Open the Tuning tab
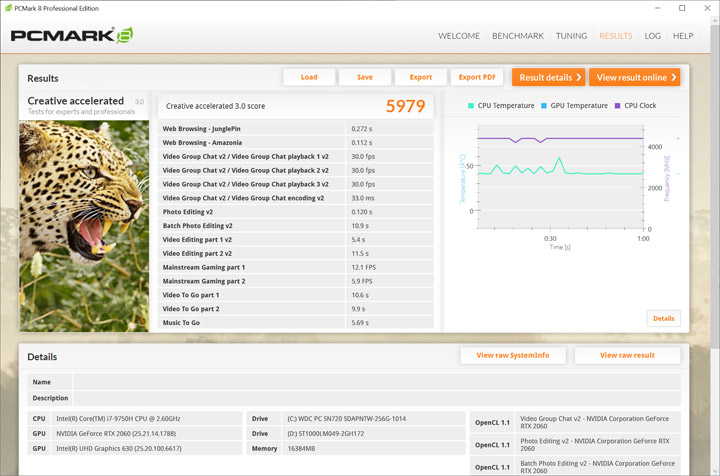720x476 pixels. click(571, 36)
